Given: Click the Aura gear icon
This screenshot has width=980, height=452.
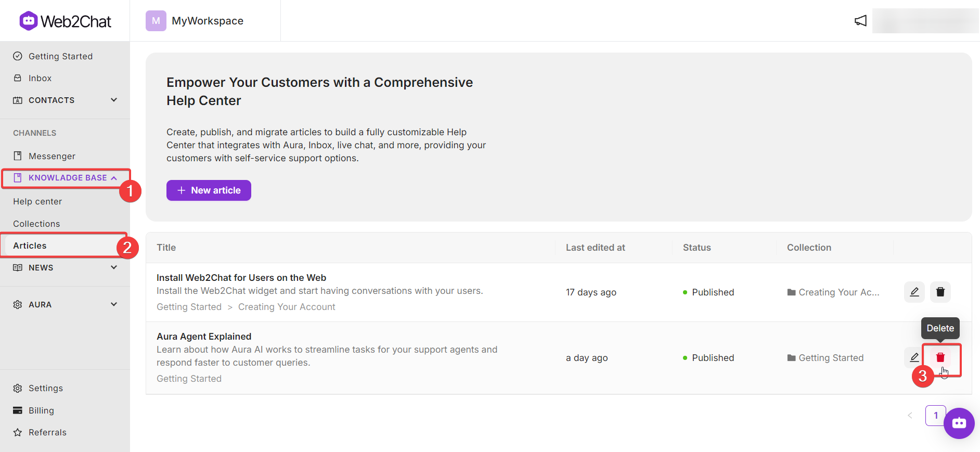Looking at the screenshot, I should 18,304.
